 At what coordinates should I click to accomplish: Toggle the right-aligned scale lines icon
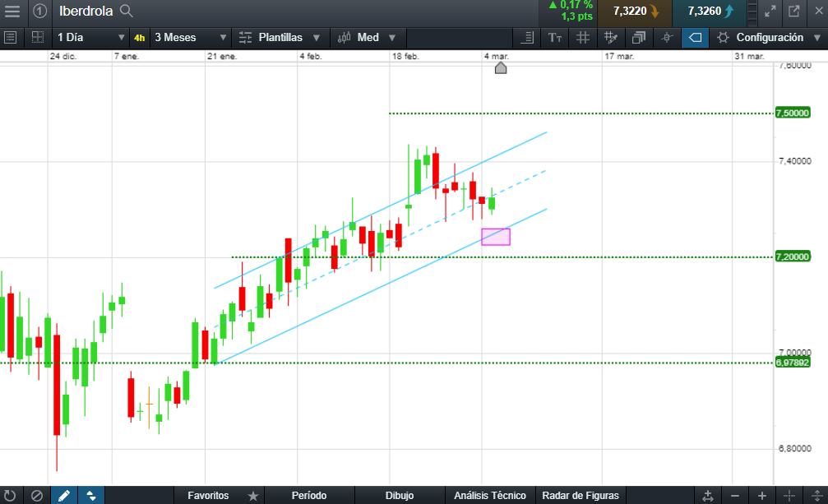(x=527, y=38)
